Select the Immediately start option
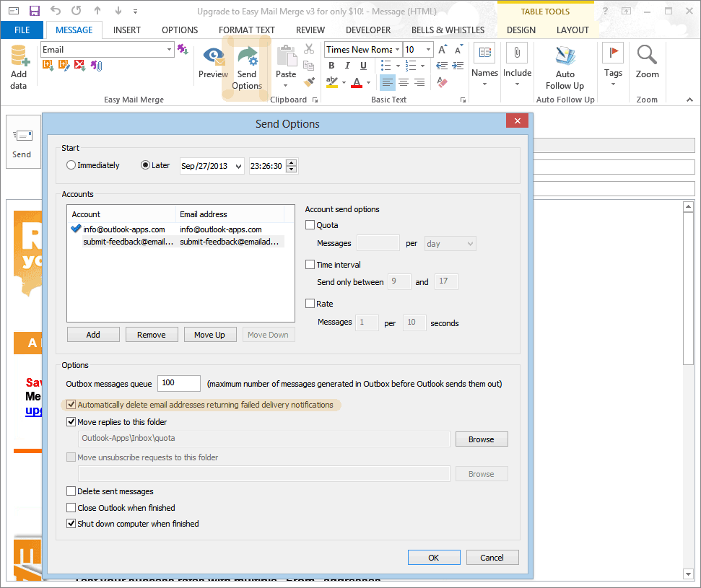This screenshot has width=701, height=588. (71, 165)
